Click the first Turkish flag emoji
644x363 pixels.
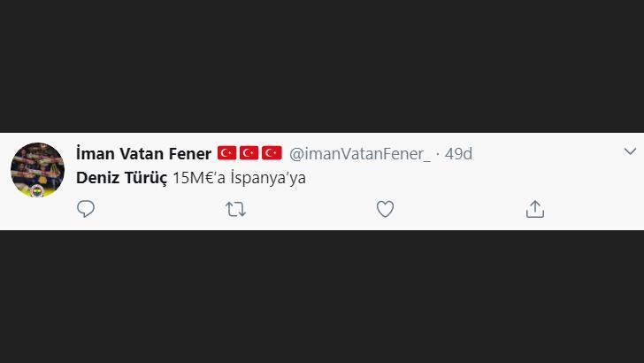point(226,153)
